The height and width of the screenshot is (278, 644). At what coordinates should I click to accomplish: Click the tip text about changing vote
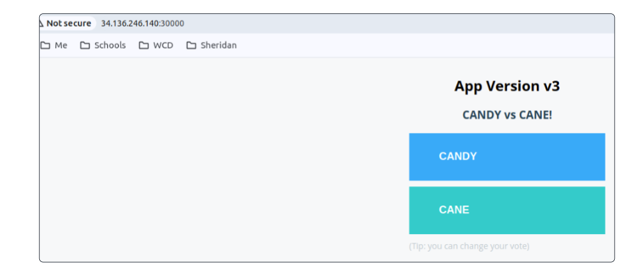click(469, 246)
